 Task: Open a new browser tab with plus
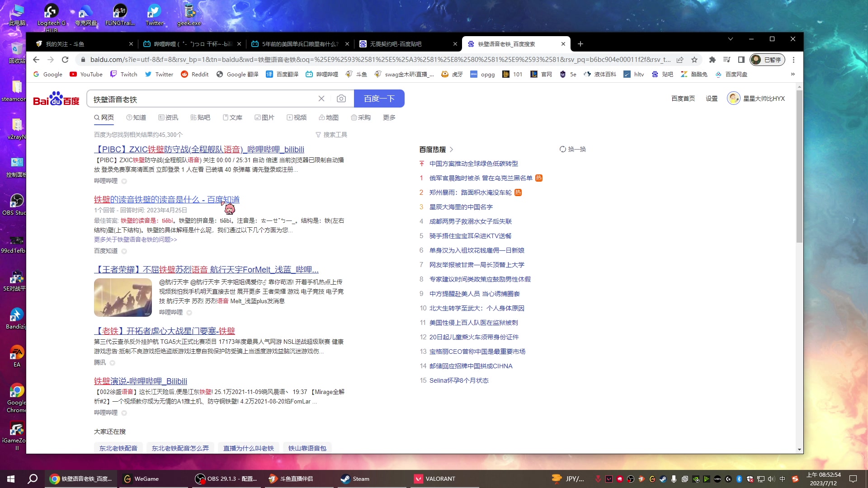pos(580,44)
